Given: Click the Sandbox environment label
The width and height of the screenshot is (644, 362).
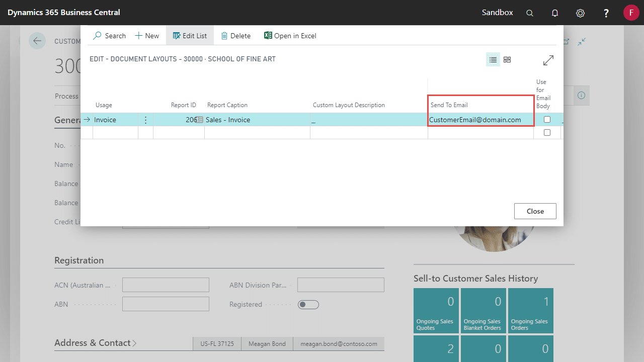Looking at the screenshot, I should (x=498, y=13).
